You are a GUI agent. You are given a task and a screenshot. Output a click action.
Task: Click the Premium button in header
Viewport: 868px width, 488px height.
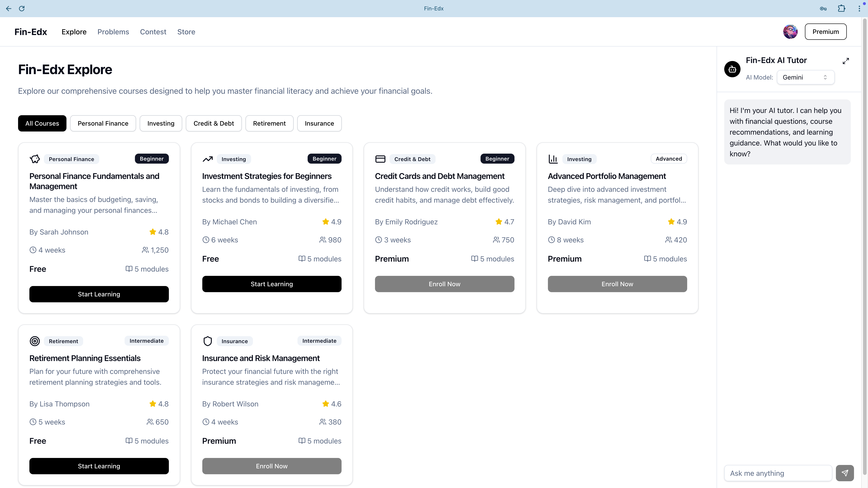825,32
